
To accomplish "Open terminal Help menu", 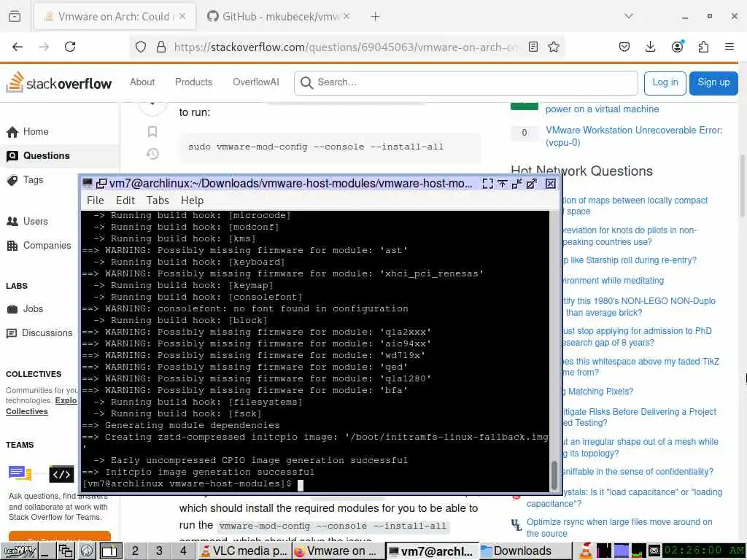I will pyautogui.click(x=192, y=201).
